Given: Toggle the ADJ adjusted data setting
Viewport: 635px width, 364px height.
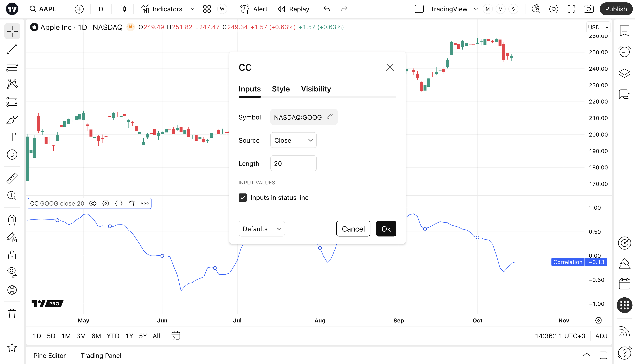Looking at the screenshot, I should click(x=601, y=336).
